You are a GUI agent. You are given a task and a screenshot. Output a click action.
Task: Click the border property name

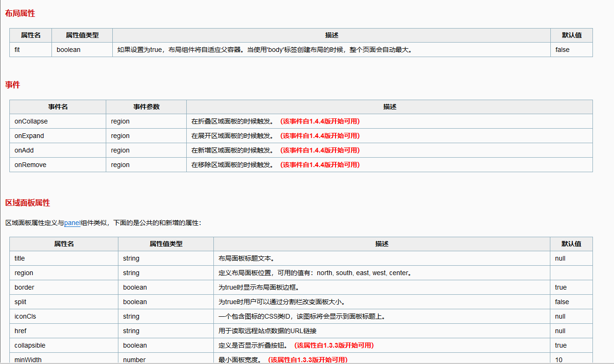24,287
